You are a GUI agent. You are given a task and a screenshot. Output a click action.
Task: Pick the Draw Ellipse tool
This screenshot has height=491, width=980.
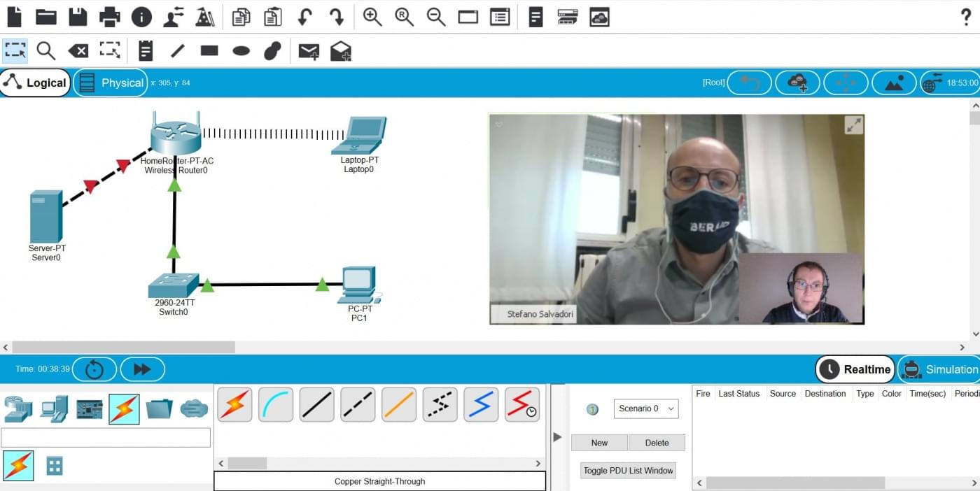point(241,50)
